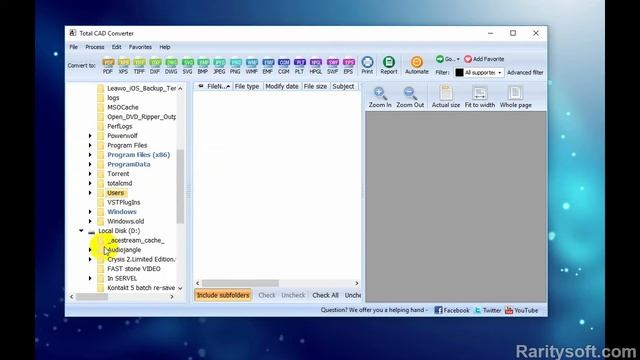
Task: Expand the Program Files folder
Action: click(90, 145)
